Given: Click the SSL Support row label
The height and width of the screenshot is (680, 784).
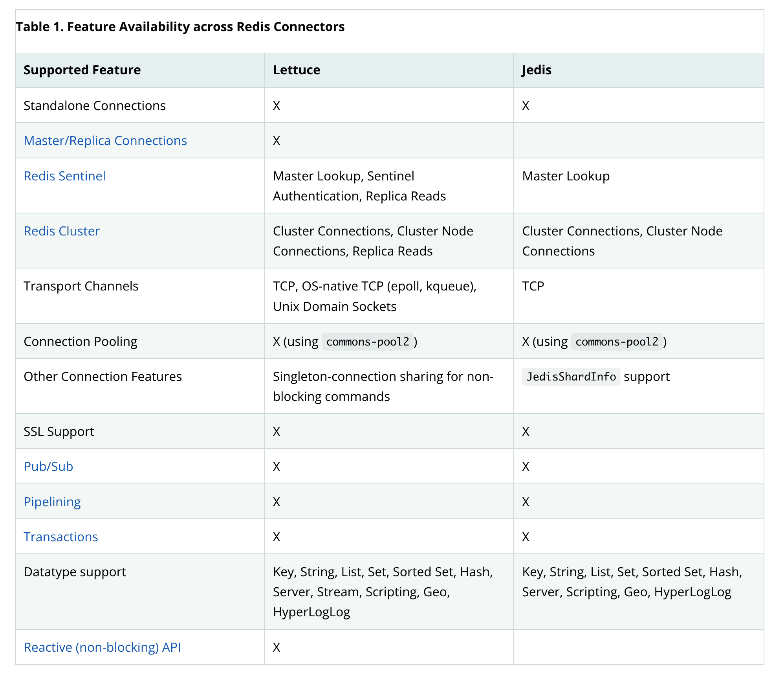Looking at the screenshot, I should coord(59,432).
